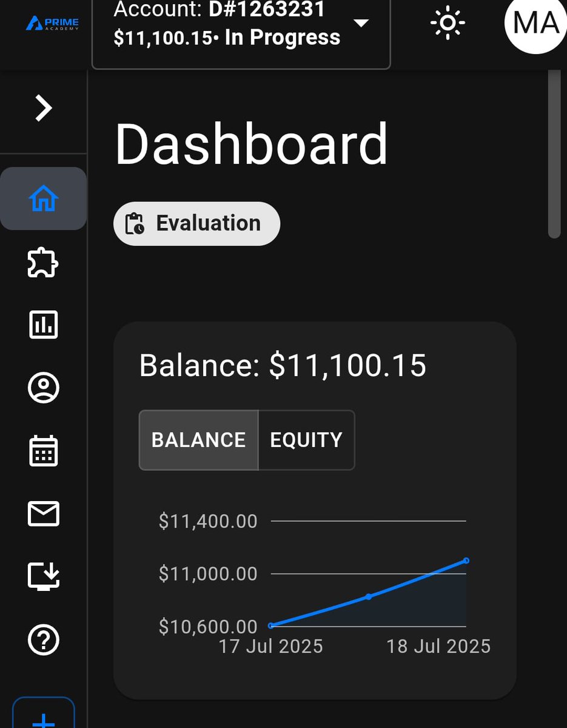Screen dimensions: 567x728
Task: Switch chart to EQUITY tab
Action: [x=306, y=440]
